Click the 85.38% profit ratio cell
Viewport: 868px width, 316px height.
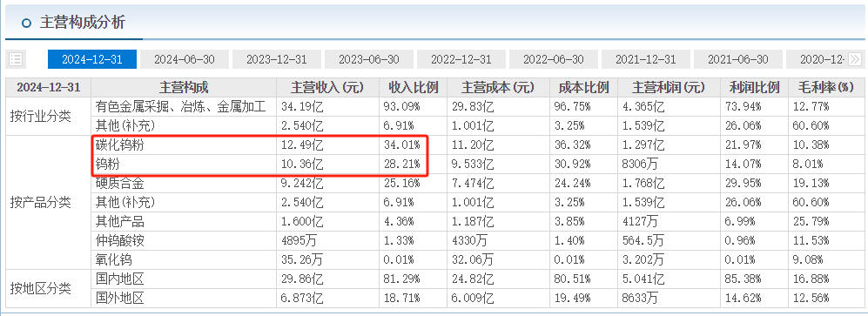pos(743,279)
